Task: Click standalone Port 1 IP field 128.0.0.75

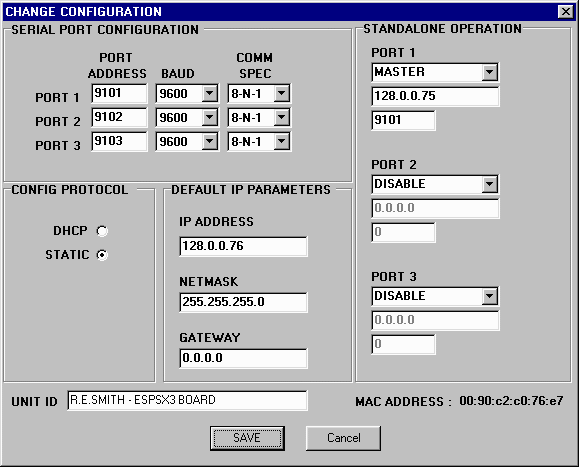Action: point(435,96)
